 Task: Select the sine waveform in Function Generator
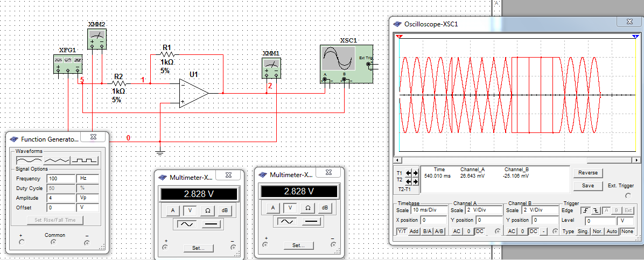coord(29,160)
